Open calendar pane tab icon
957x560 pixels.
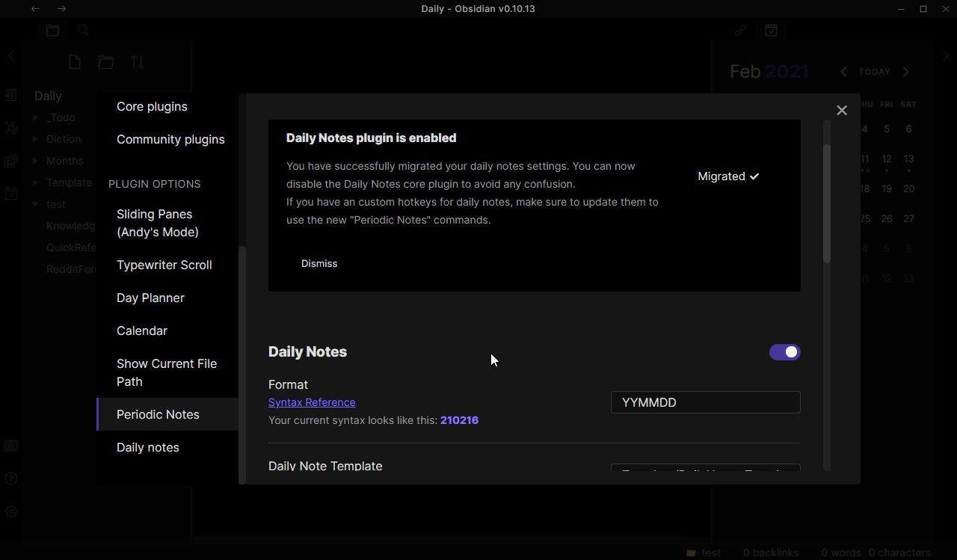pos(771,31)
